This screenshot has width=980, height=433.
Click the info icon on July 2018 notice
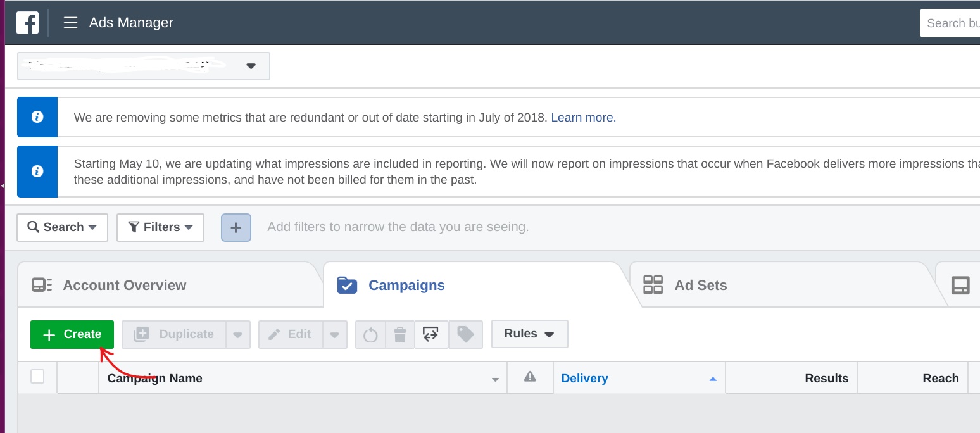point(37,117)
